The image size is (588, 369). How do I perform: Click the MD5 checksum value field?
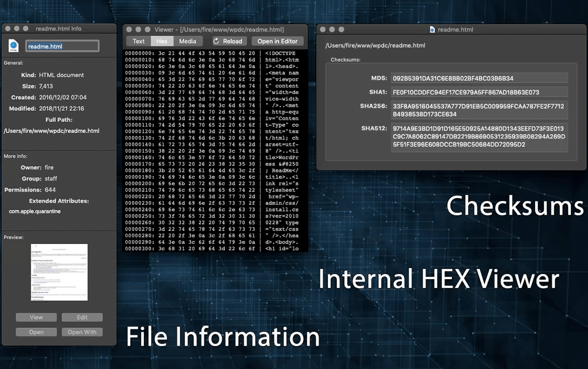(480, 78)
